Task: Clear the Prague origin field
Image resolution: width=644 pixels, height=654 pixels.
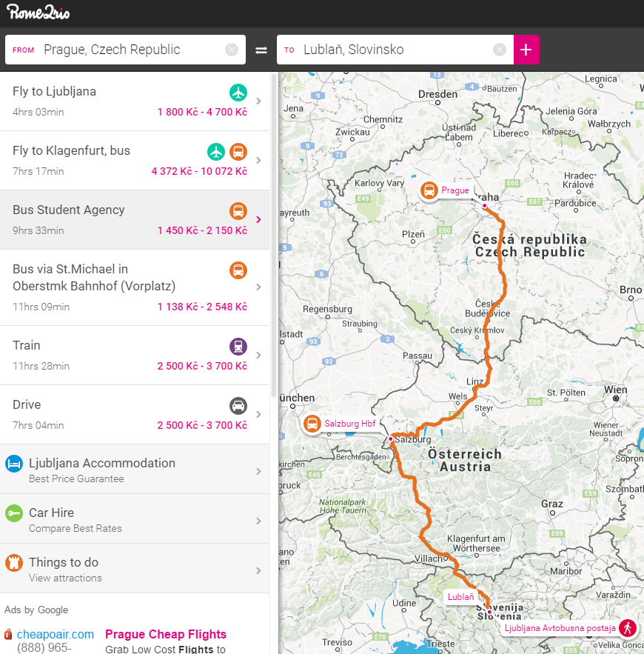Action: (x=232, y=50)
